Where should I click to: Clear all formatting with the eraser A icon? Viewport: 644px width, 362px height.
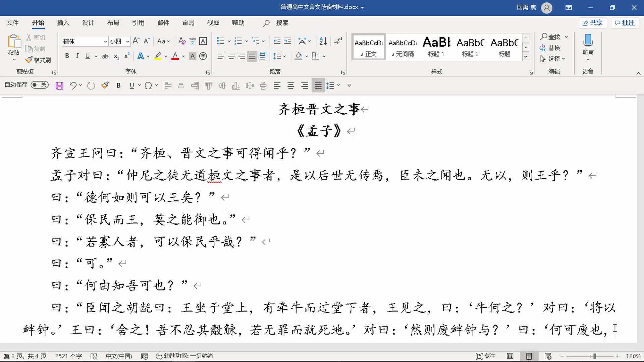pos(182,41)
